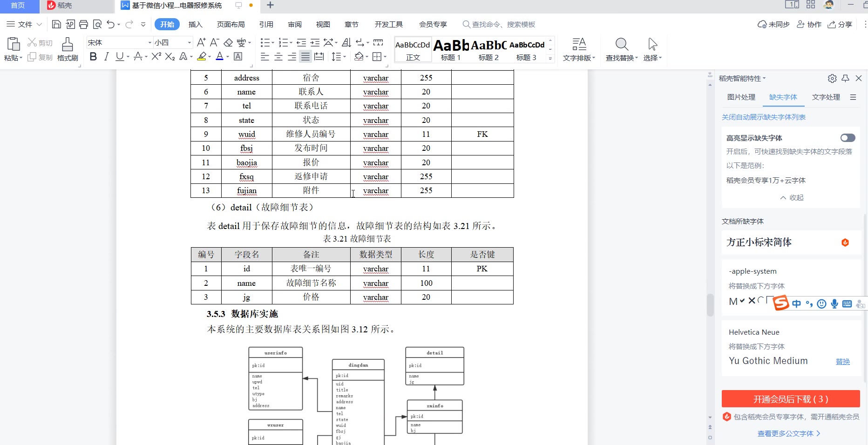Clear formatting with the eraser icon
Screen dimensions: 868x445
click(x=228, y=42)
